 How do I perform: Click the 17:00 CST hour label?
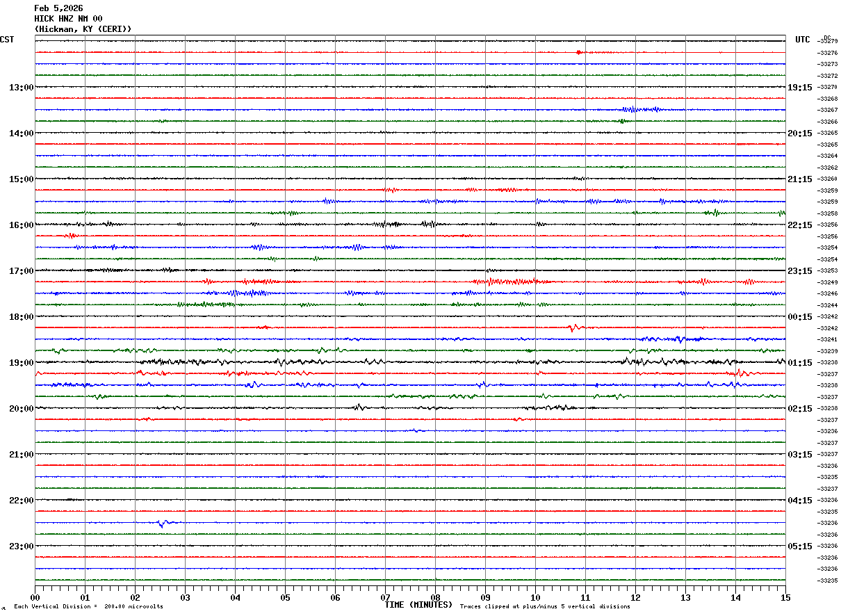coord(22,271)
